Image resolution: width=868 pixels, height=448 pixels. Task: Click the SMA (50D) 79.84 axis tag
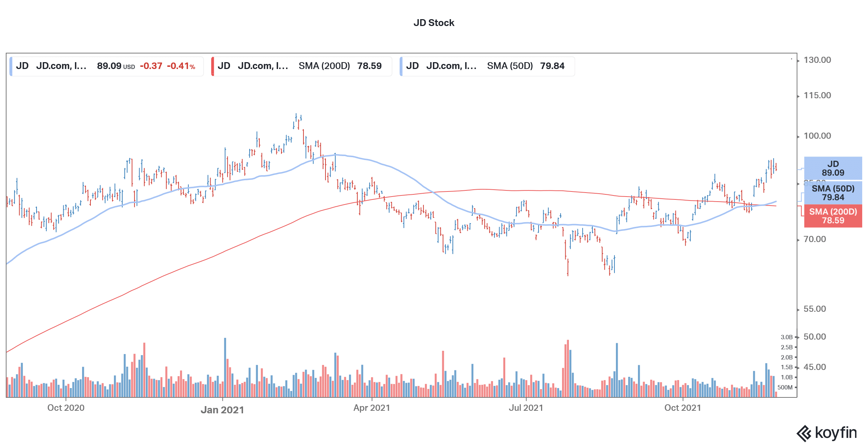833,193
